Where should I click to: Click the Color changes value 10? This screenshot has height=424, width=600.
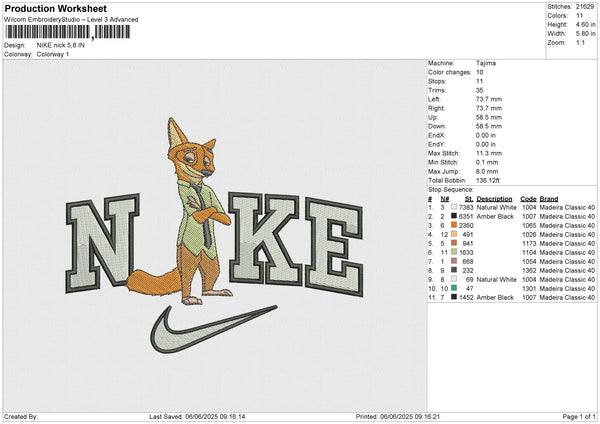479,72
